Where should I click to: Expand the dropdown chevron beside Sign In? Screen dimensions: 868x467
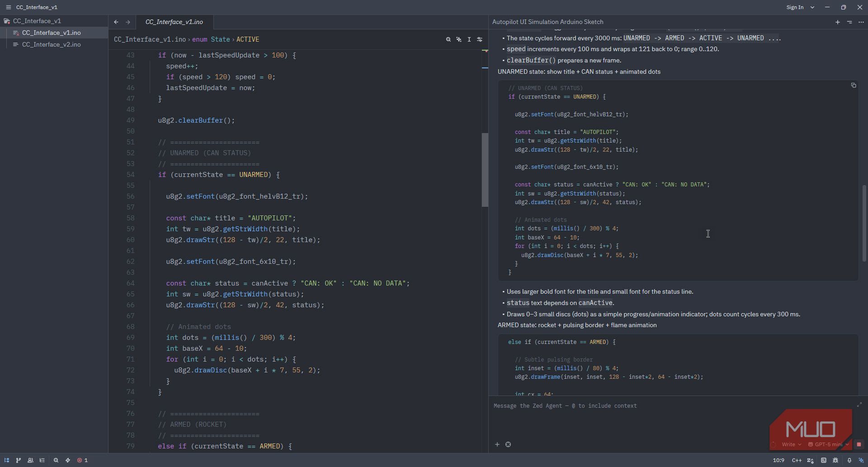pyautogui.click(x=812, y=7)
